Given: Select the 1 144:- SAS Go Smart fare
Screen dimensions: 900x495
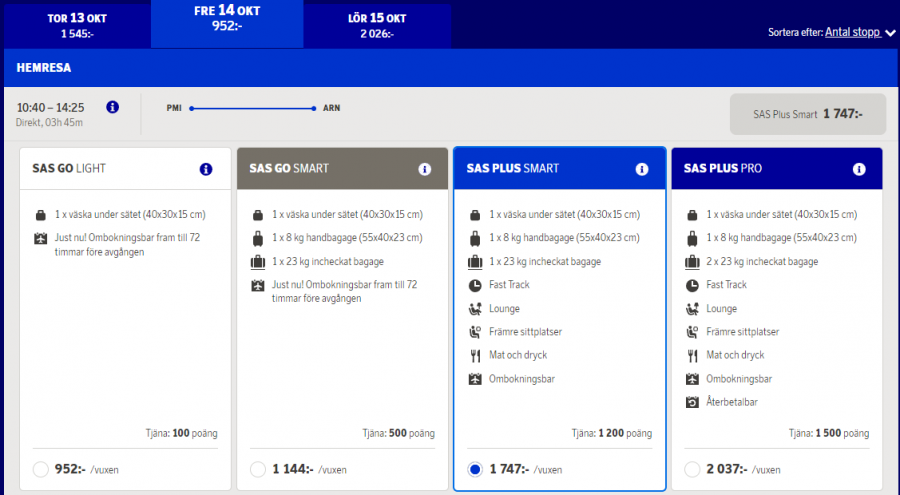Looking at the screenshot, I should pyautogui.click(x=258, y=469).
